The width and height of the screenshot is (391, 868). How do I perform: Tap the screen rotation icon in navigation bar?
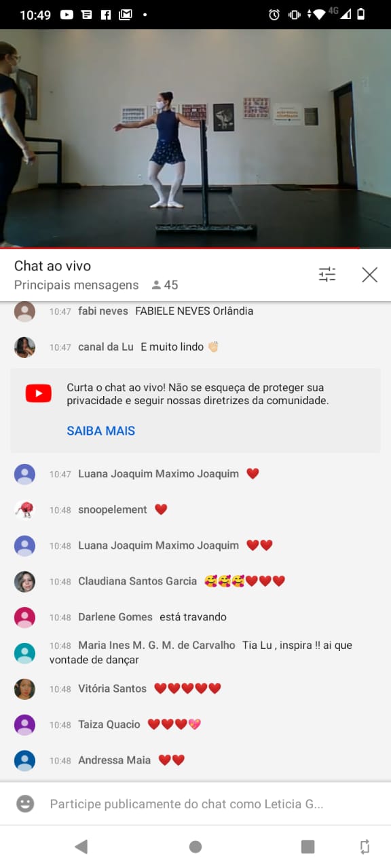(x=365, y=846)
